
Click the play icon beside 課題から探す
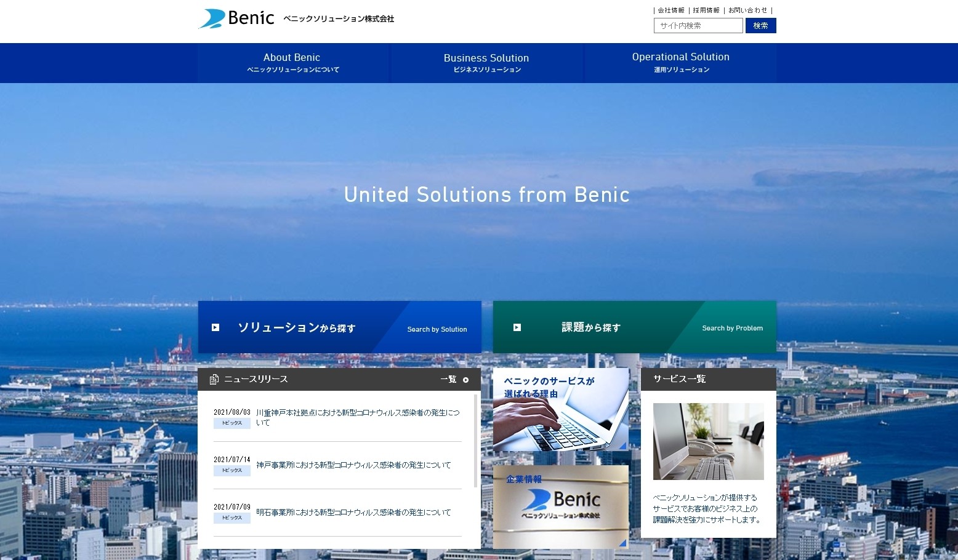517,327
